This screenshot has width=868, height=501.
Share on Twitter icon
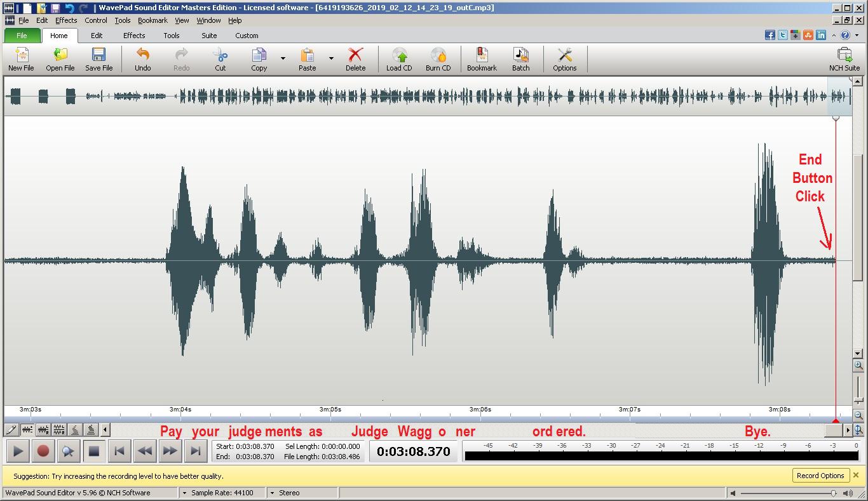tap(782, 36)
